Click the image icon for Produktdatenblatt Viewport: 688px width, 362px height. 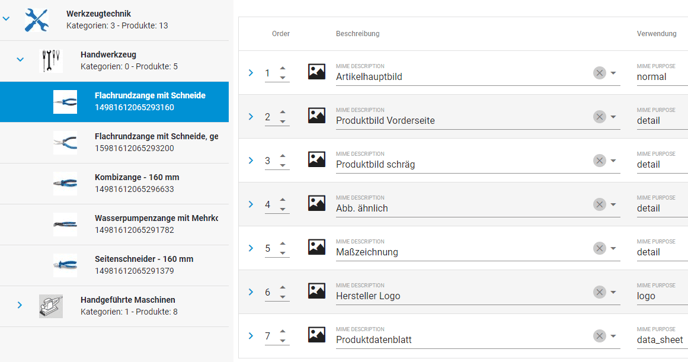(x=316, y=335)
